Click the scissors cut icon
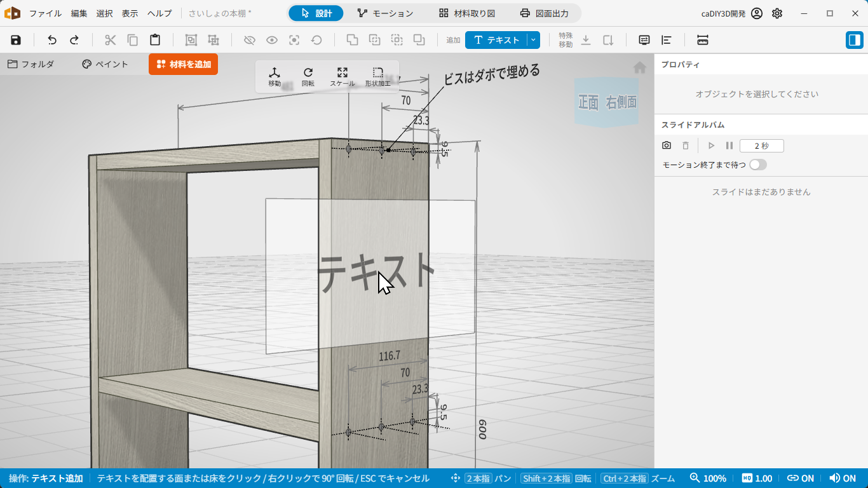This screenshot has height=488, width=868. [111, 40]
